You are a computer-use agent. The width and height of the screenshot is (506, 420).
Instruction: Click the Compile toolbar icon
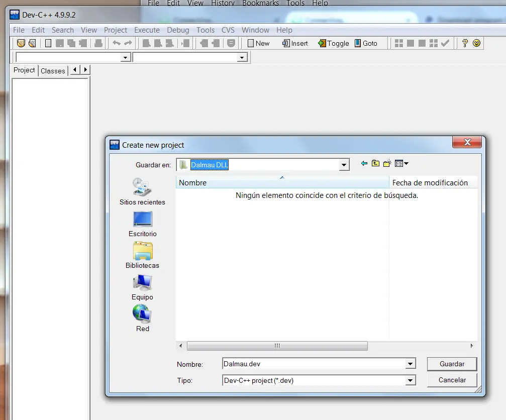pos(399,43)
